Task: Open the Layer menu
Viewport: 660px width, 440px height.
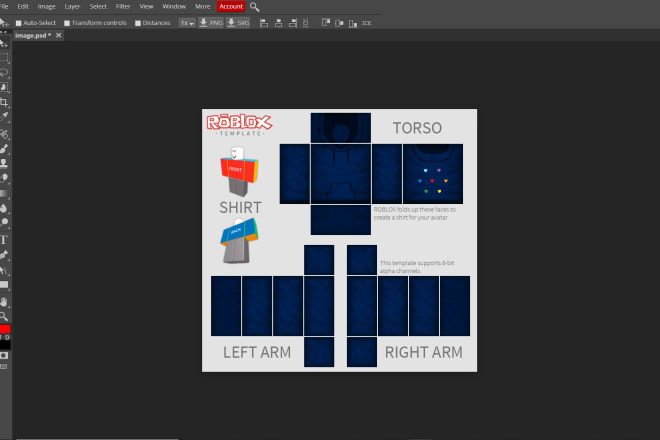Action: 72,6
